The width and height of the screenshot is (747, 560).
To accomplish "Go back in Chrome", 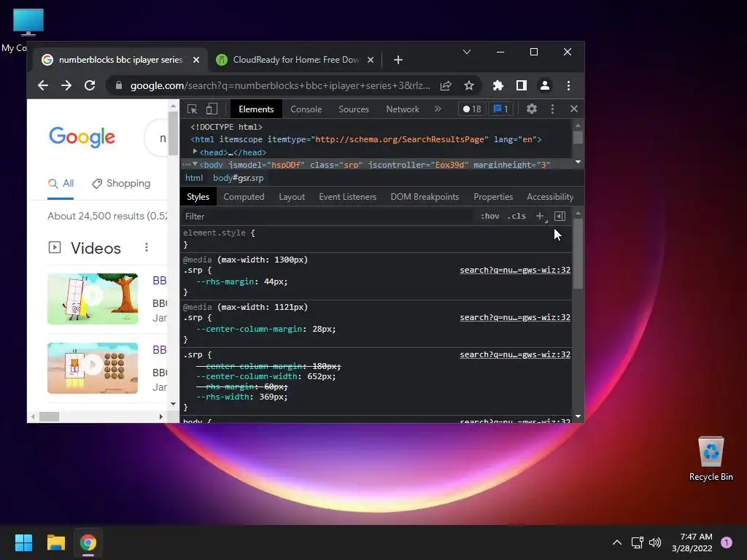I will click(x=43, y=86).
